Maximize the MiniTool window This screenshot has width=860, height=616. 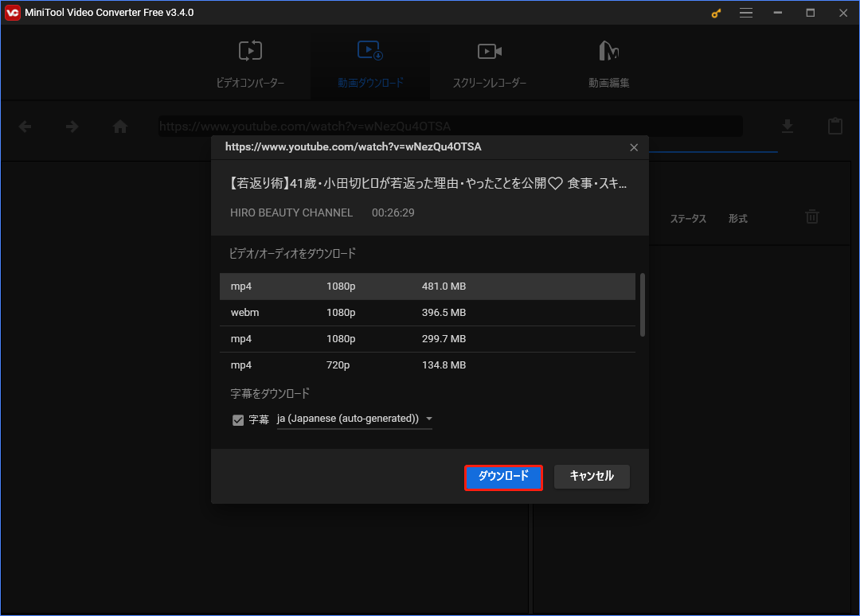(810, 13)
